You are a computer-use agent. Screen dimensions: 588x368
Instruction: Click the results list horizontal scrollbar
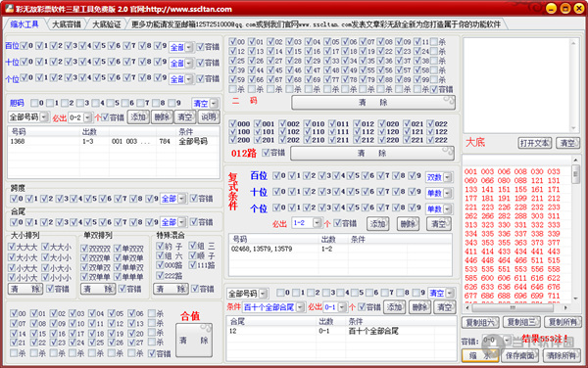point(516,307)
